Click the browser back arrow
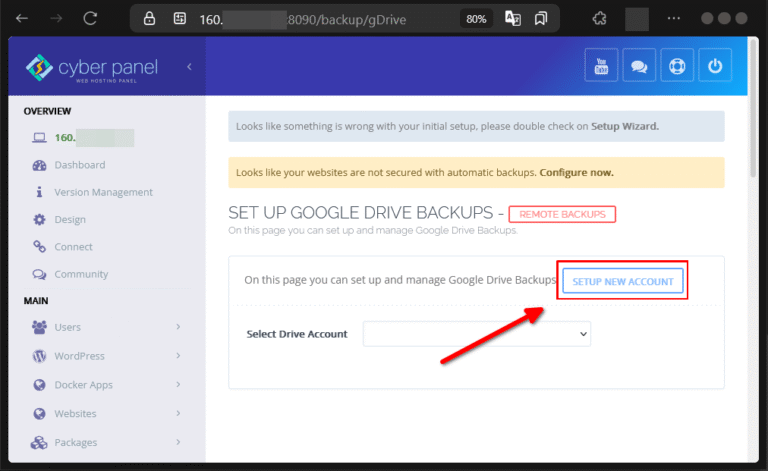 pos(22,19)
